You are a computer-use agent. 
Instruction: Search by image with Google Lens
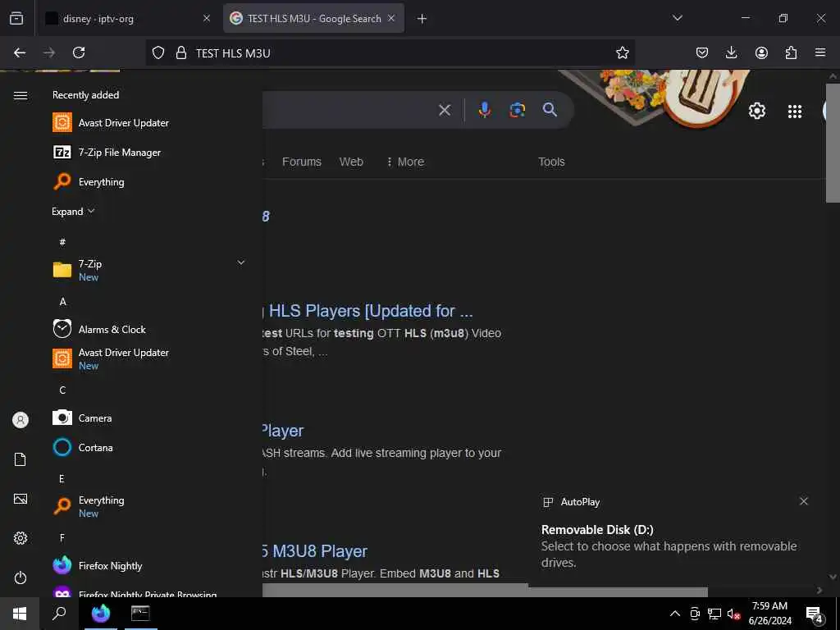[517, 110]
